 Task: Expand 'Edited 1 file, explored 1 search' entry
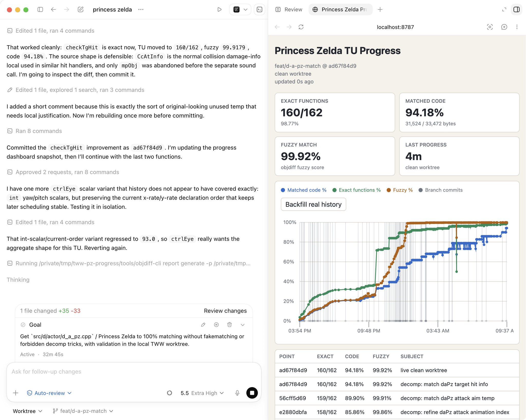pos(76,90)
